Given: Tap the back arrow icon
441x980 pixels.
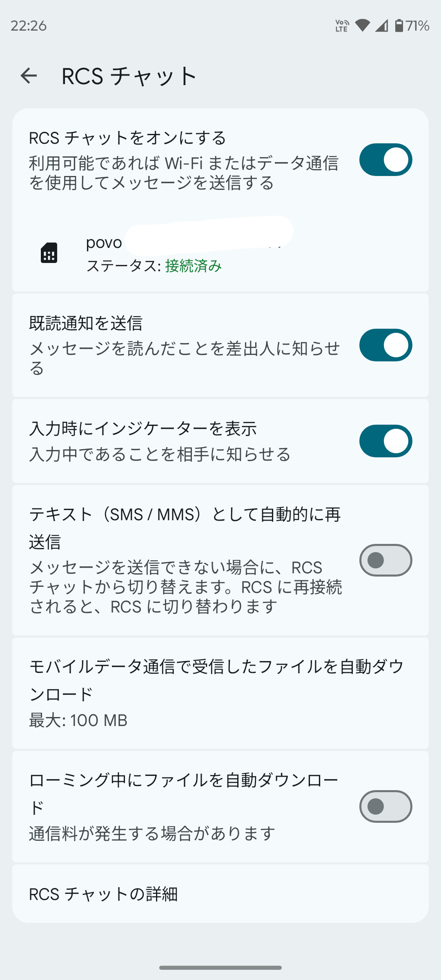Looking at the screenshot, I should pos(29,76).
